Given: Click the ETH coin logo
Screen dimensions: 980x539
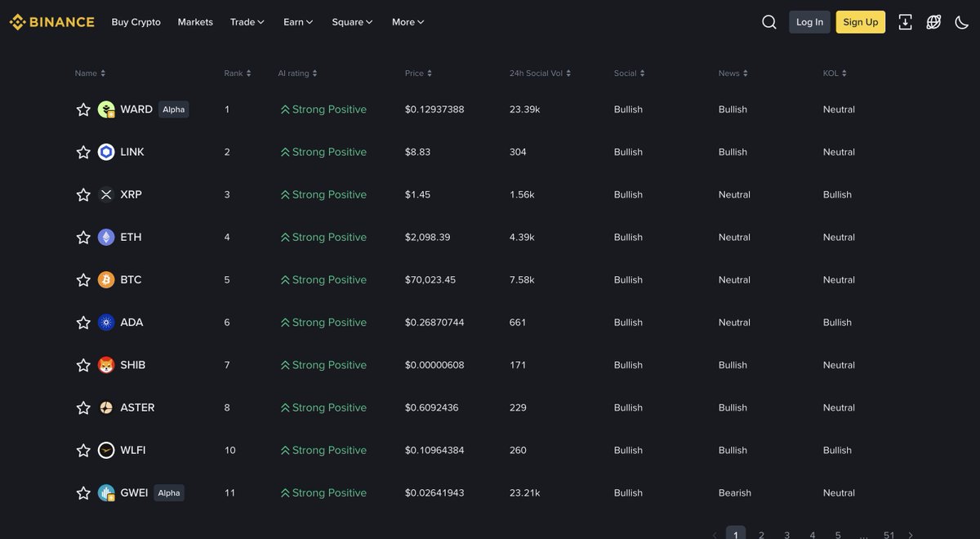Looking at the screenshot, I should pos(106,237).
